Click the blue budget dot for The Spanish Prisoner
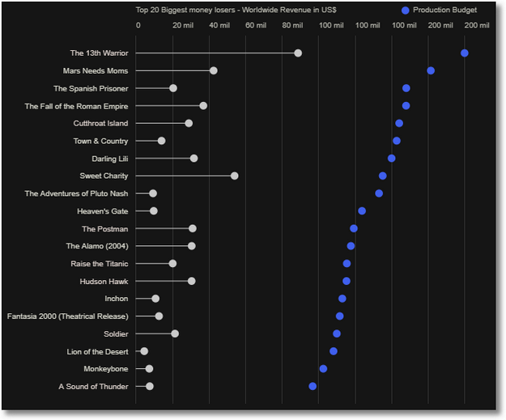 (406, 88)
